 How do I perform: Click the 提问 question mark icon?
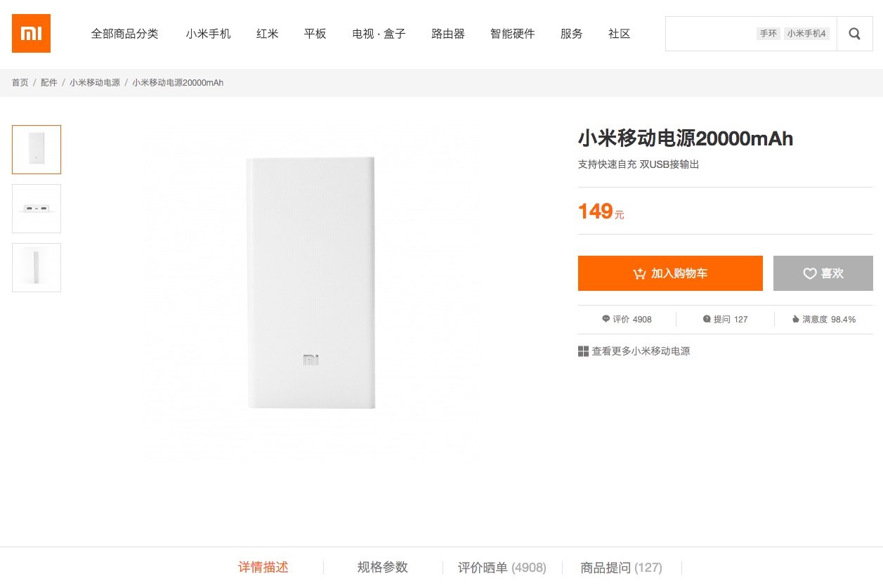(x=707, y=319)
